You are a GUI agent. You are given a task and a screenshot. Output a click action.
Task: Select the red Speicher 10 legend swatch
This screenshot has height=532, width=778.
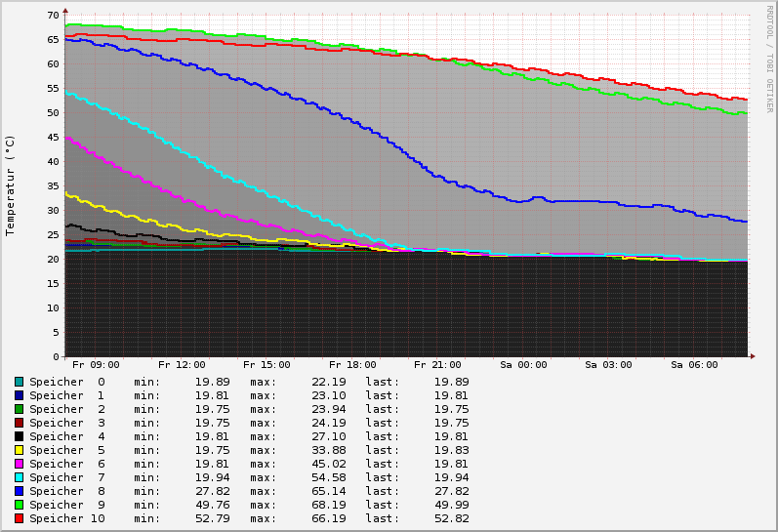coord(19,518)
